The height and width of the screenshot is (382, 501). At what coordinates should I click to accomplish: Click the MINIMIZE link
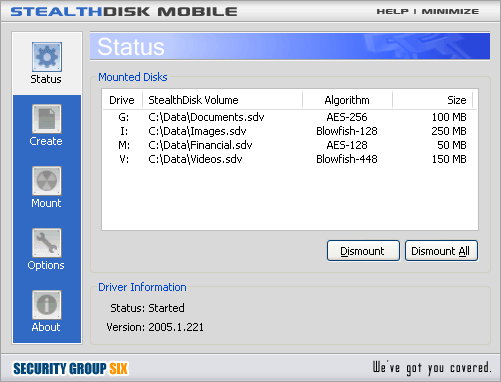(450, 11)
